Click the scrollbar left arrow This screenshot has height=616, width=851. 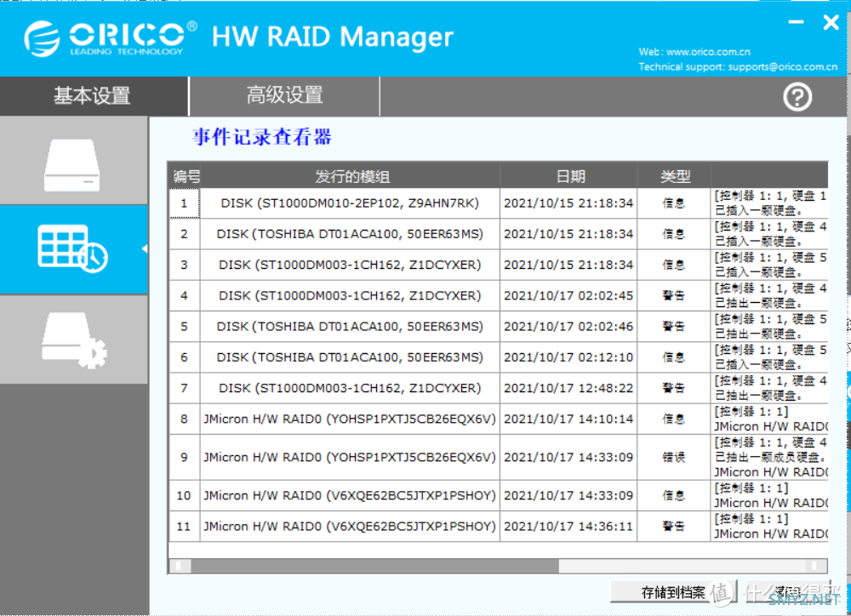tap(180, 566)
